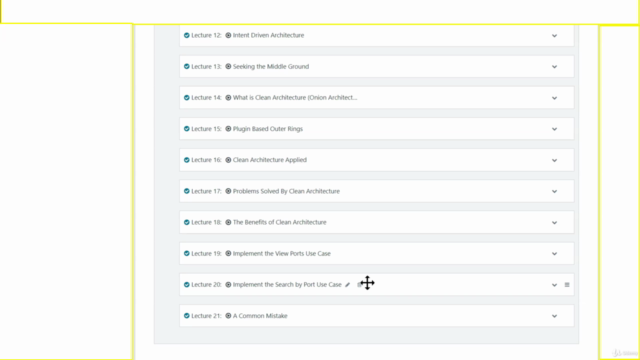
Task: Expand Lecture 13 with its chevron
Action: click(x=554, y=67)
